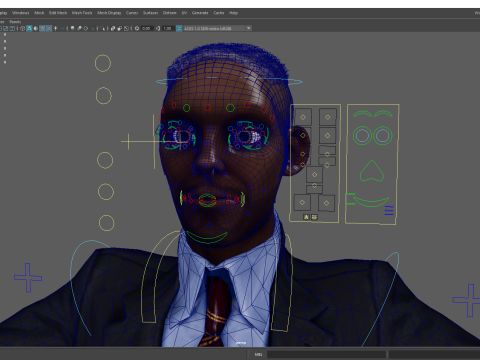Click the A button below control box panel
The image size is (480, 360).
pyautogui.click(x=306, y=217)
